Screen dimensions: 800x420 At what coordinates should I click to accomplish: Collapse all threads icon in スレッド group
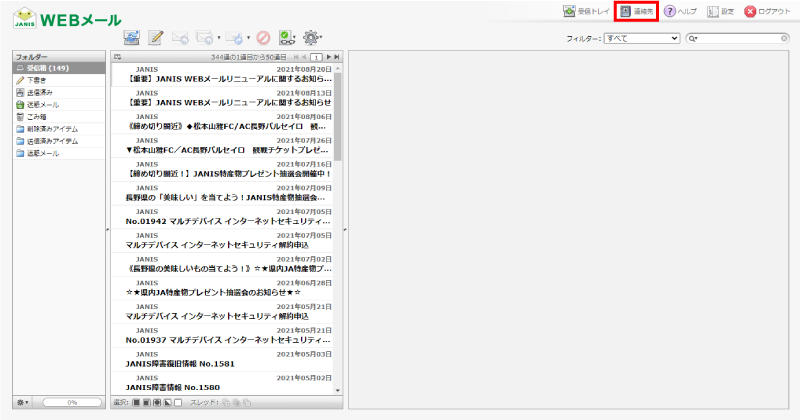coord(247,403)
